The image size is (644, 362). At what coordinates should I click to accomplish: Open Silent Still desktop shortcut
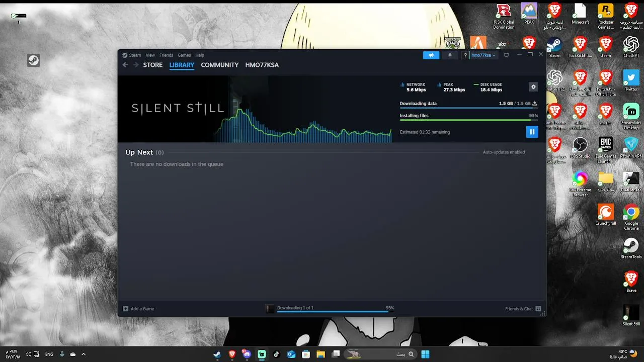(x=631, y=315)
